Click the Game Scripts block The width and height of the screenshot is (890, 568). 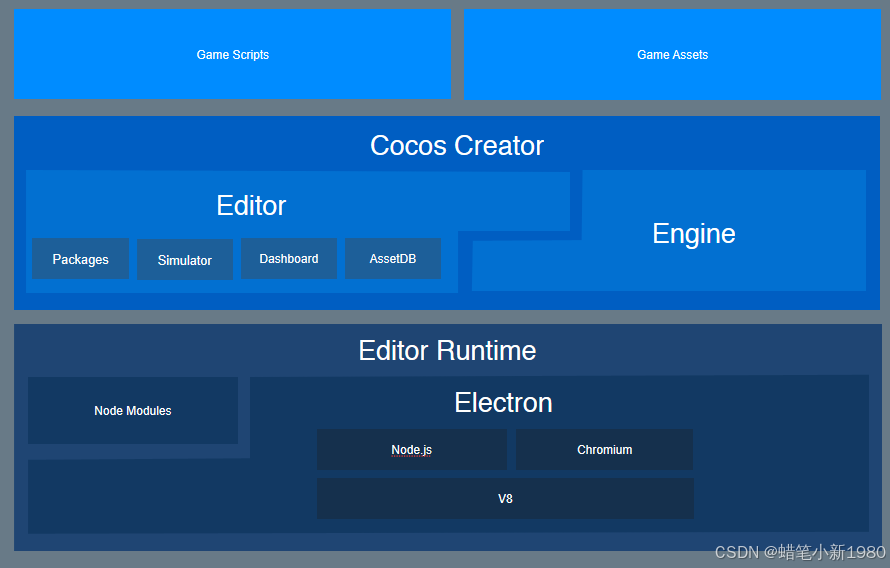click(232, 54)
